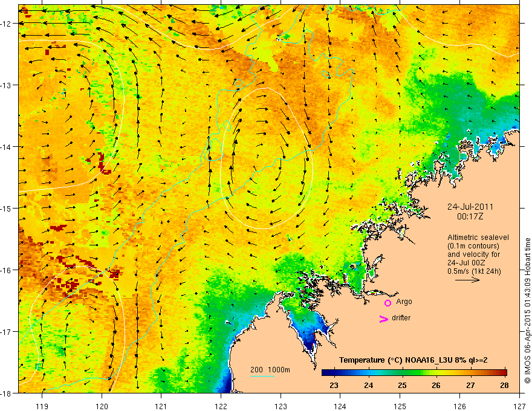This screenshot has height=411, width=532.
Task: Click the '24-Jul-2011' date text
Action: 470,207
